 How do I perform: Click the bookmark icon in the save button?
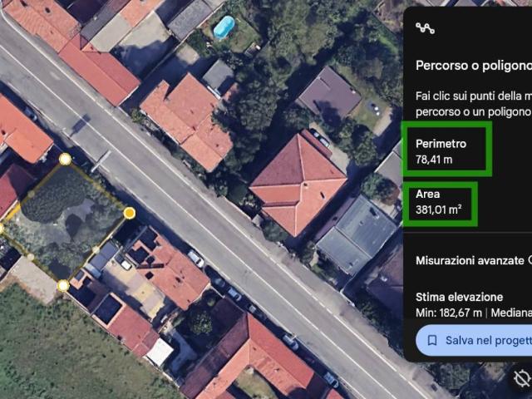432,340
